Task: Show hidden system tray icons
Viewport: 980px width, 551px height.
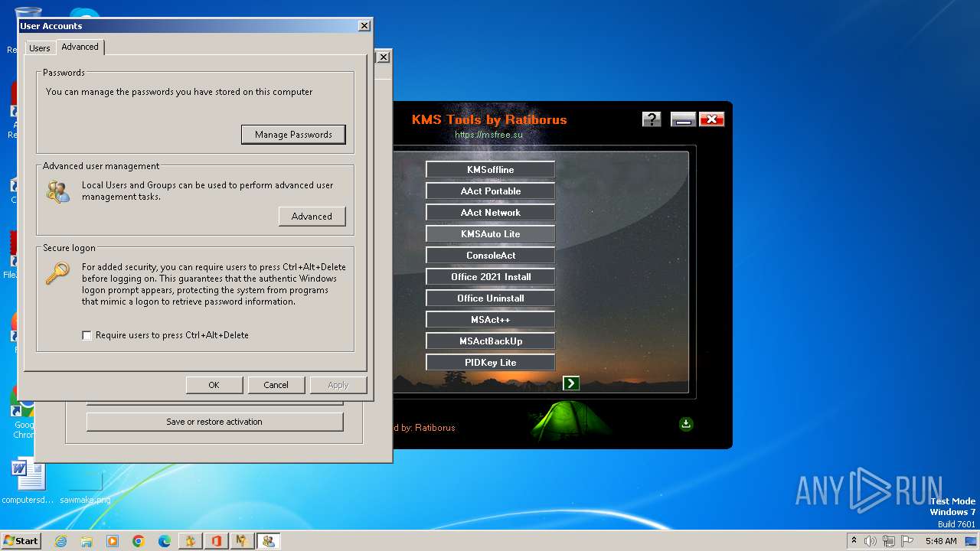Action: [854, 540]
